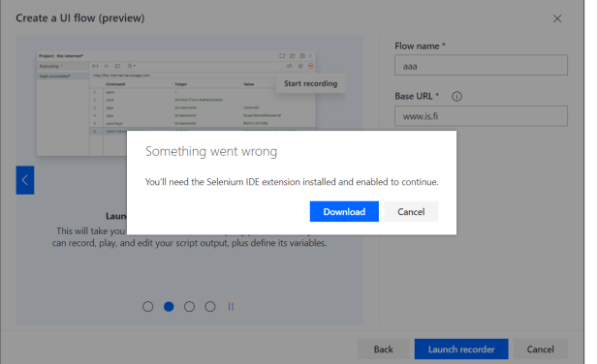597x364 pixels.
Task: Click the Start recording tooltip in preview
Action: (311, 83)
